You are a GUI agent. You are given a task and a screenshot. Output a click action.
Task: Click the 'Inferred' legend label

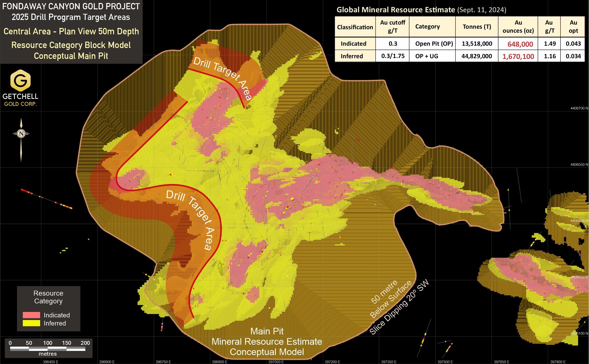(55, 323)
